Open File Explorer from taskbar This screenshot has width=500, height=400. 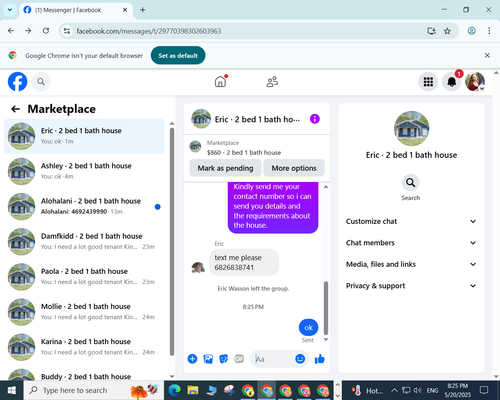click(x=193, y=390)
